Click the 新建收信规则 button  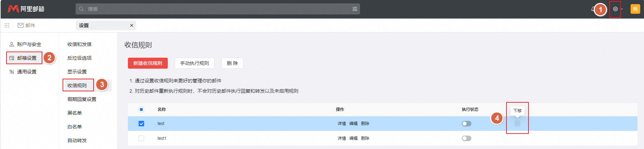click(148, 63)
